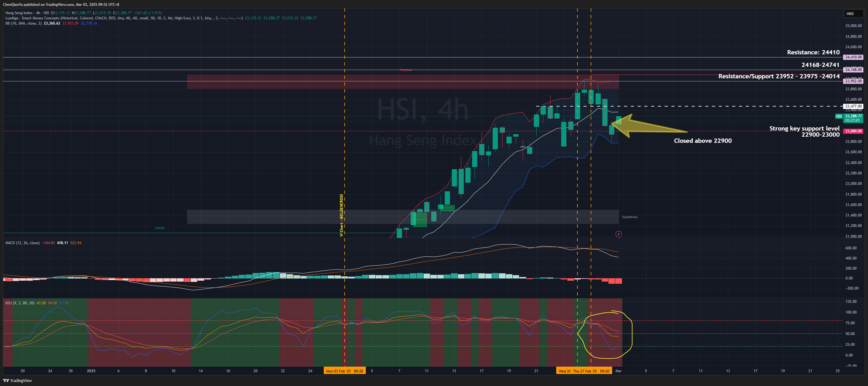Image resolution: width=868 pixels, height=386 pixels.
Task: Click the KDJ value 54.66
Action: [53, 303]
